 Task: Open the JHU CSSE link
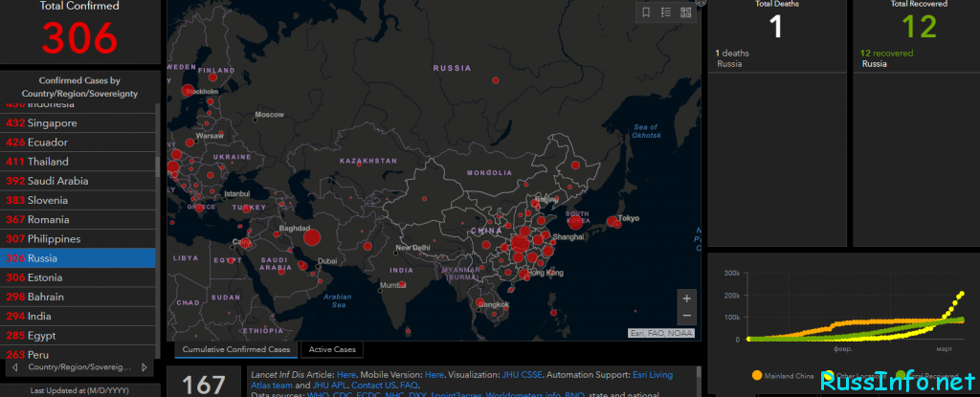click(x=523, y=375)
